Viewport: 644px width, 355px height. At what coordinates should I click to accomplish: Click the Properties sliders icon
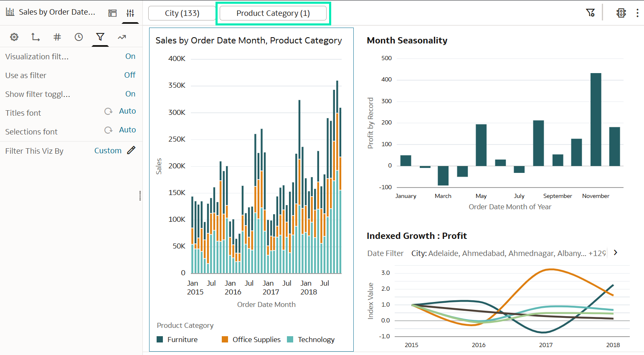click(x=130, y=13)
